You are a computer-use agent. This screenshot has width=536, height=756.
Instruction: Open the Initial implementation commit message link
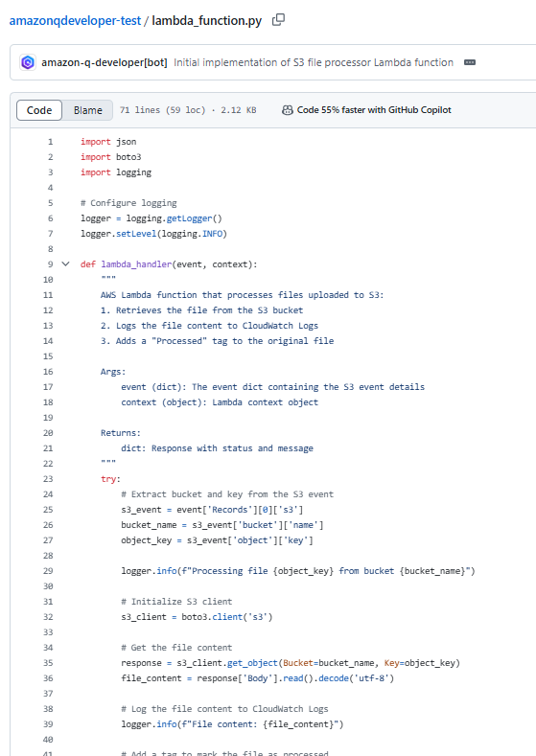coord(314,62)
